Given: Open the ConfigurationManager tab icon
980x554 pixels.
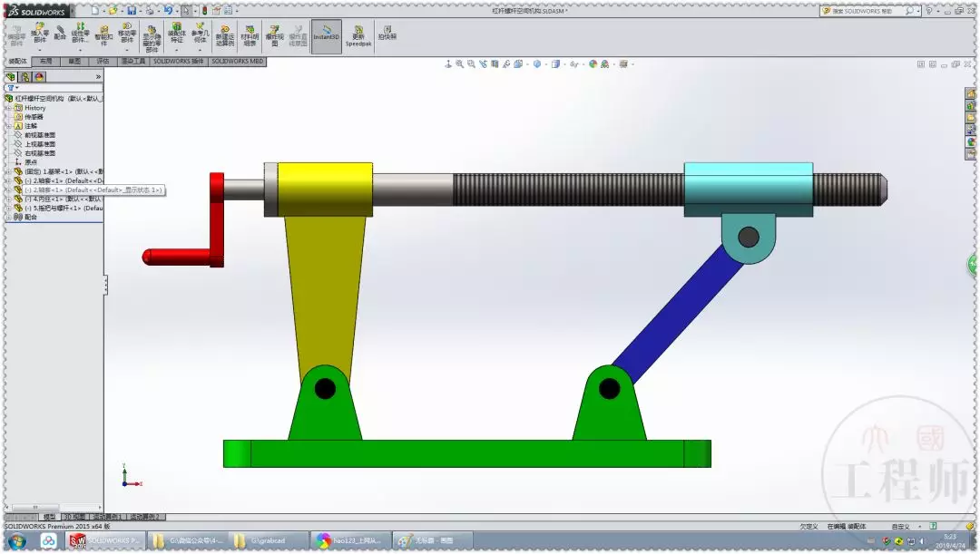Looking at the screenshot, I should [x=25, y=77].
